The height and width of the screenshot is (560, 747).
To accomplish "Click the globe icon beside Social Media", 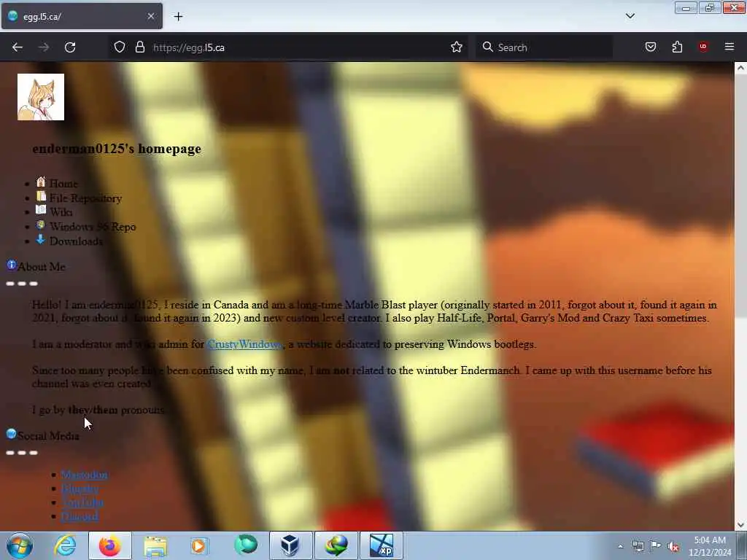I will point(12,434).
